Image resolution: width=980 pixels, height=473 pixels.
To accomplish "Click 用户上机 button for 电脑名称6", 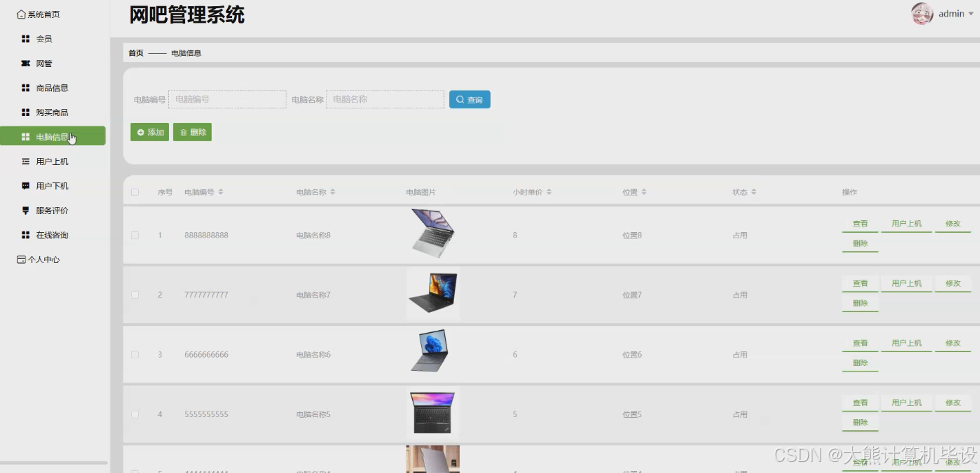I will pos(906,343).
